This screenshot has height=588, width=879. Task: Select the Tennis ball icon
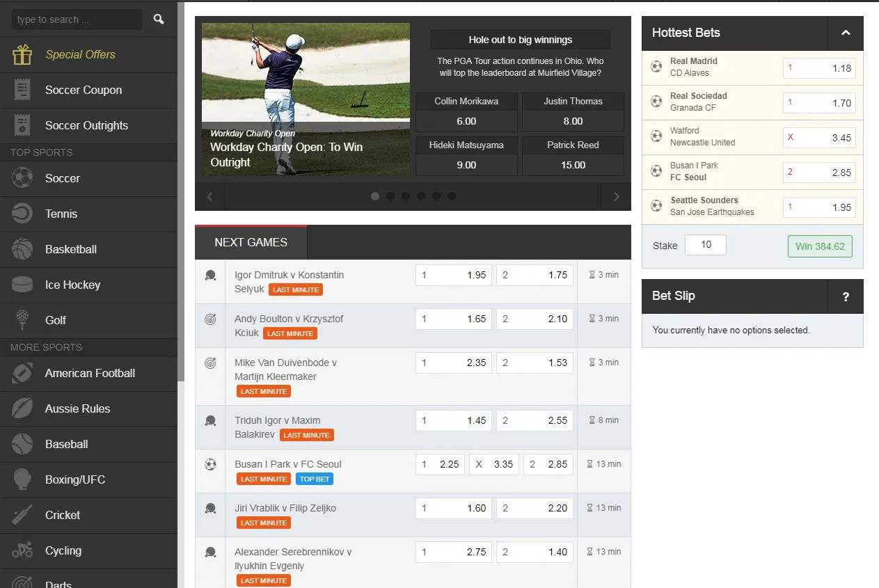[x=23, y=214]
